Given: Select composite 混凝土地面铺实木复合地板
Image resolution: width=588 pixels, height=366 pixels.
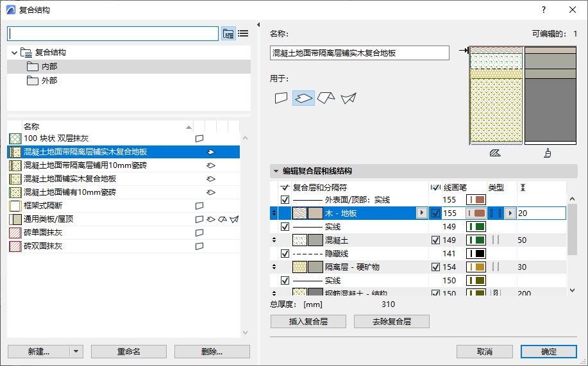Looking at the screenshot, I should click(124, 179).
